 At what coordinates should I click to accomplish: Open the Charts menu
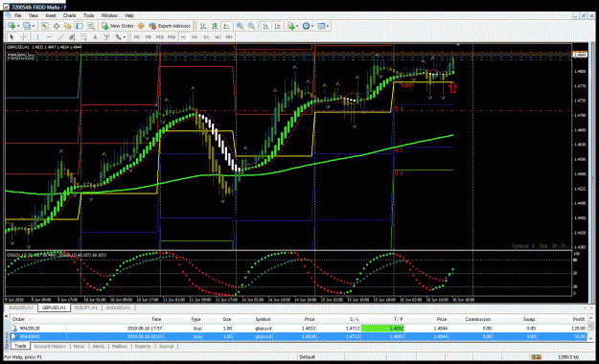pyautogui.click(x=70, y=15)
